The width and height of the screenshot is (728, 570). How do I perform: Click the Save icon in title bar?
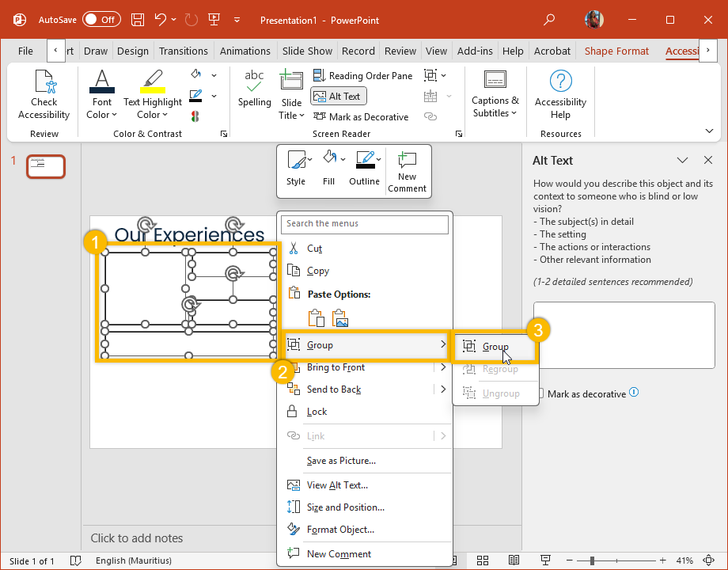coord(137,20)
